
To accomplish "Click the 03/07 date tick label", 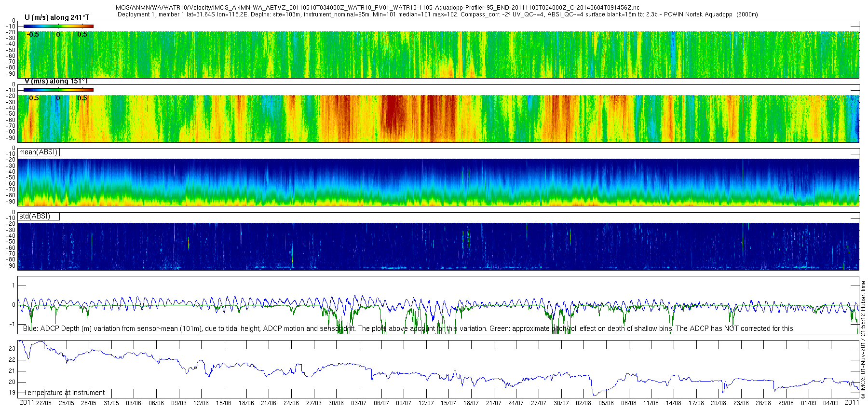I will (359, 403).
